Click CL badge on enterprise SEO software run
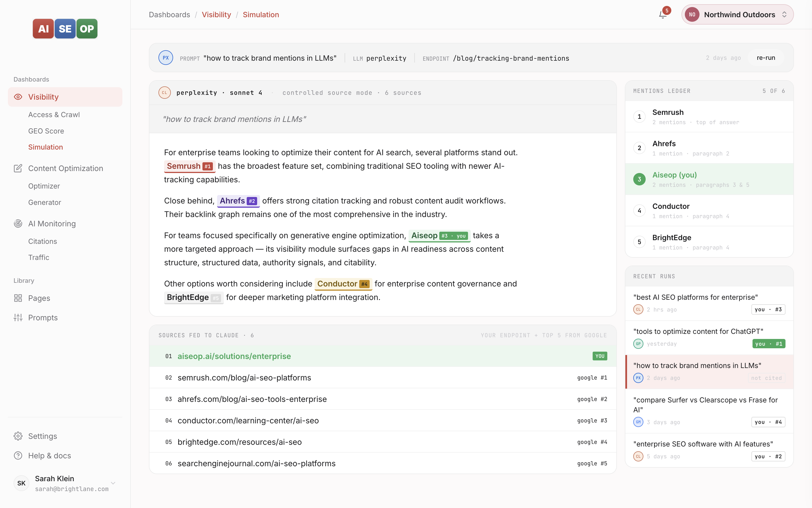This screenshot has height=508, width=812. point(638,456)
